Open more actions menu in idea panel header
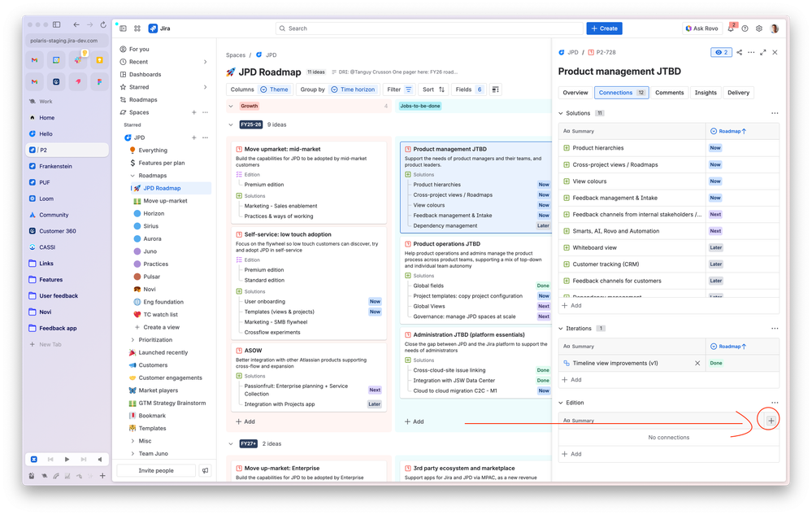 (751, 52)
